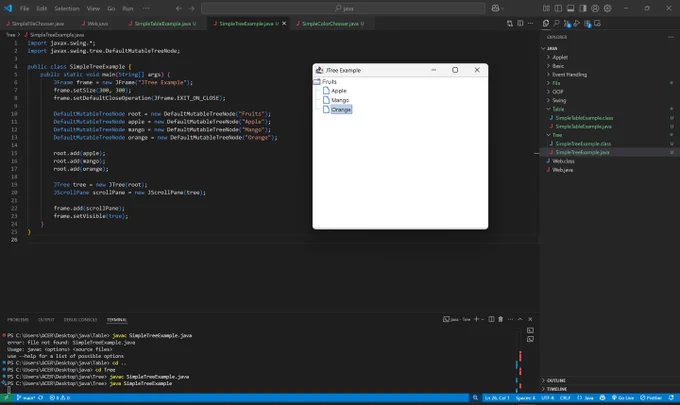This screenshot has height=405, width=680.
Task: Click the Copilot status icon in status bar
Action: click(x=602, y=398)
